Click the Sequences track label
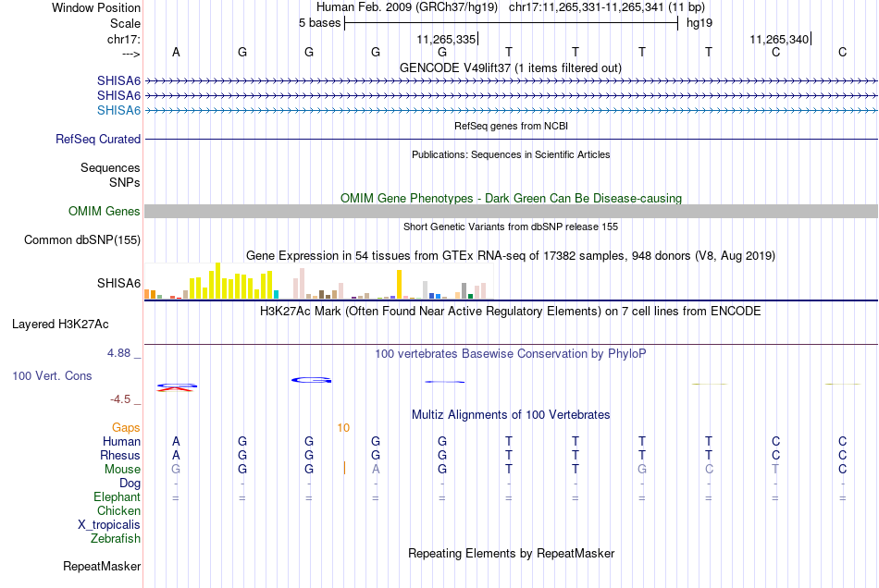Viewport: 879px width, 588px height. click(x=110, y=167)
